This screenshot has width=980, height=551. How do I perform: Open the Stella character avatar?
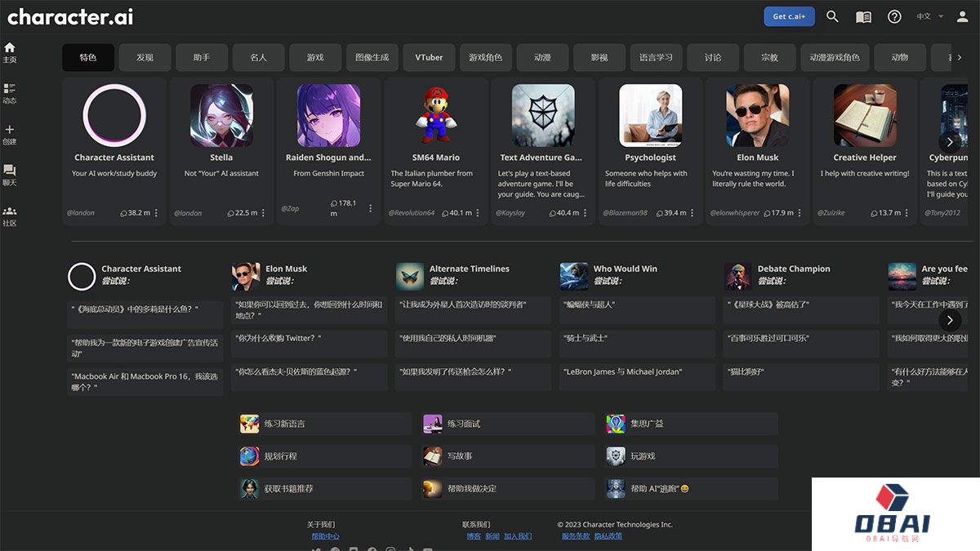coord(222,115)
